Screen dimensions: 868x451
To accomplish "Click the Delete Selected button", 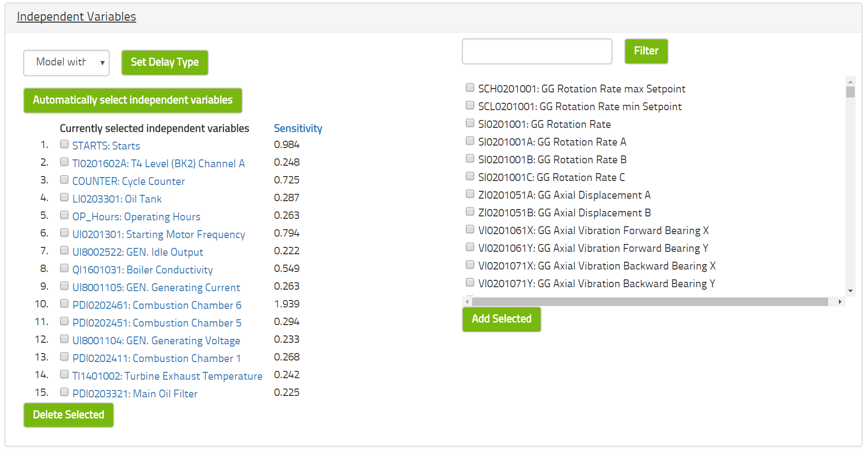I will coord(68,415).
